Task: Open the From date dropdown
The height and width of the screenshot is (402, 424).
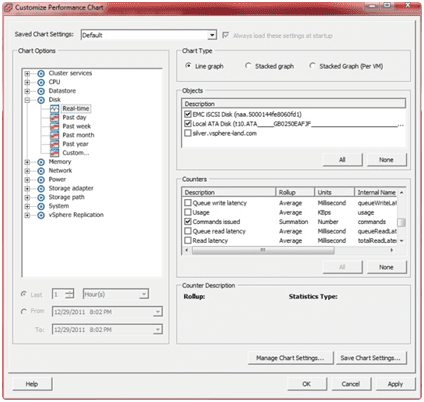Action: [x=158, y=312]
